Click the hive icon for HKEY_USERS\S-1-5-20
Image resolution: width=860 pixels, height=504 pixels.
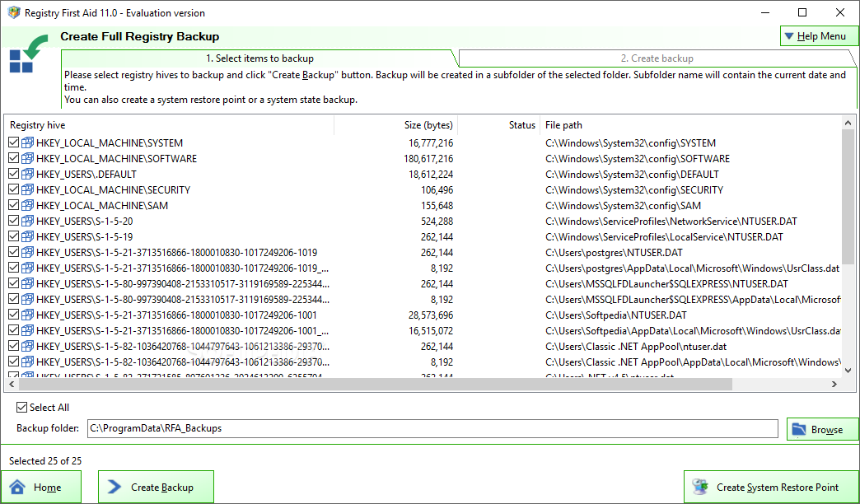pyautogui.click(x=27, y=221)
